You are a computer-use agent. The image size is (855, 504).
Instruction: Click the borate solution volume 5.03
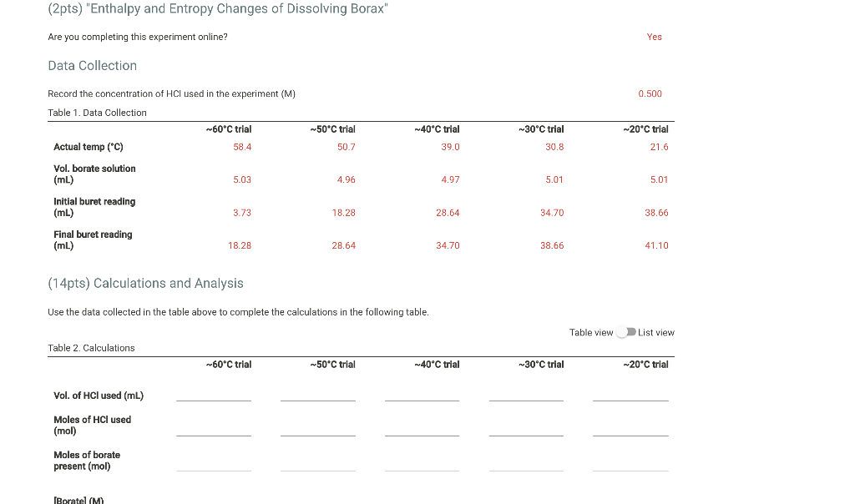click(242, 179)
